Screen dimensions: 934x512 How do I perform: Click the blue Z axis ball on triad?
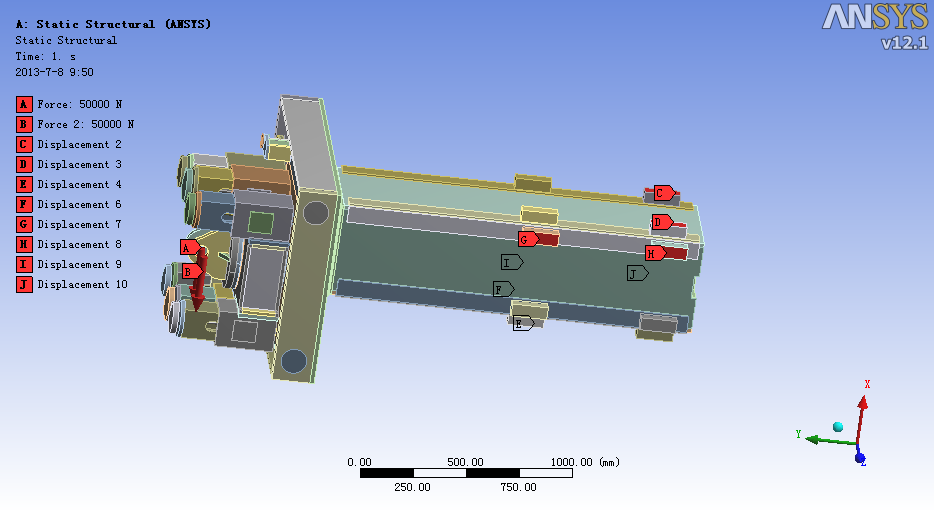[x=860, y=458]
